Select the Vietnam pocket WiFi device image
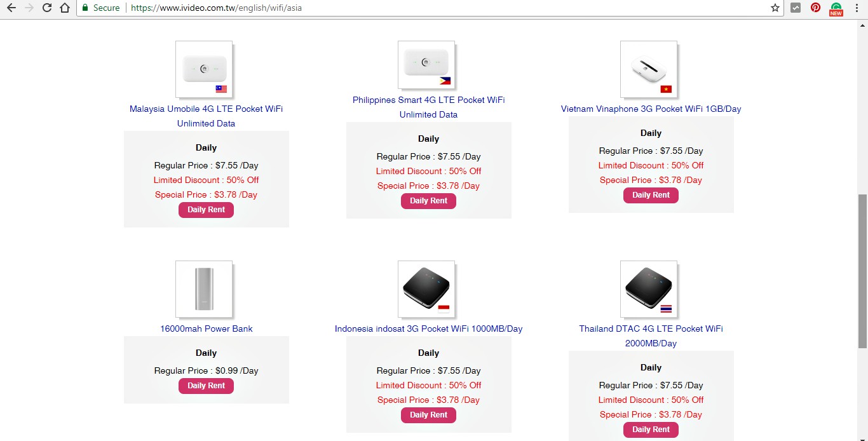Image resolution: width=868 pixels, height=441 pixels. [649, 69]
